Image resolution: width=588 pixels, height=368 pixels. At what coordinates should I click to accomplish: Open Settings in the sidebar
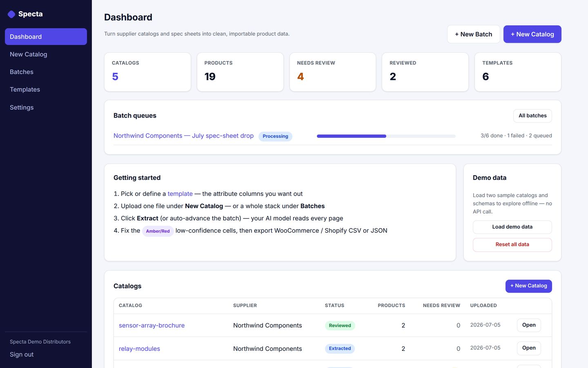click(x=46, y=107)
